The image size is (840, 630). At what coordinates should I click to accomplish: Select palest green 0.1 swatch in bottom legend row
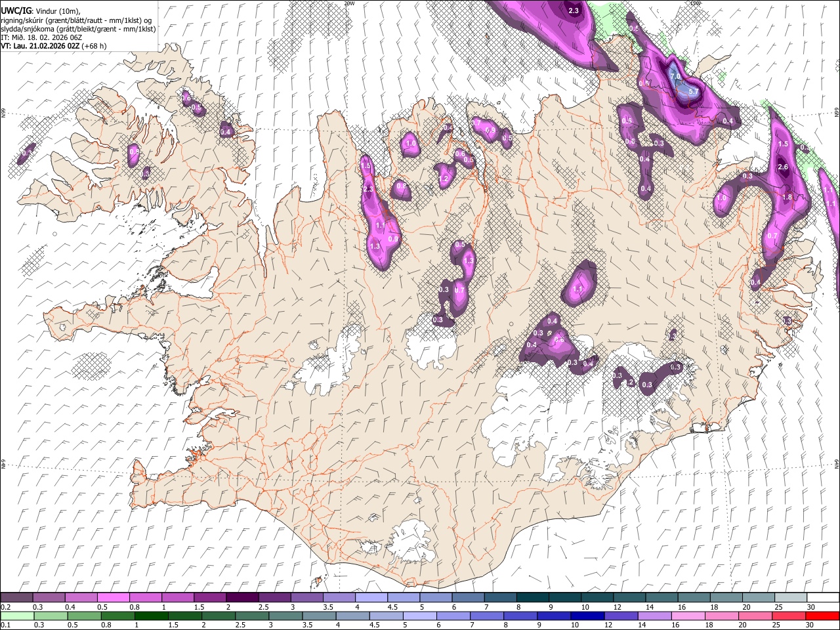click(x=17, y=616)
